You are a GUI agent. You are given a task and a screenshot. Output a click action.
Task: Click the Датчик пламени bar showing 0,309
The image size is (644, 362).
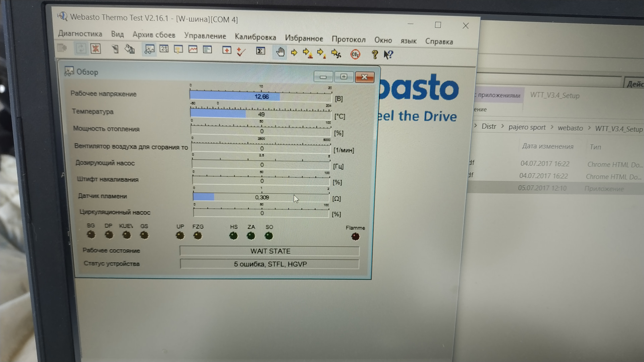click(x=261, y=197)
